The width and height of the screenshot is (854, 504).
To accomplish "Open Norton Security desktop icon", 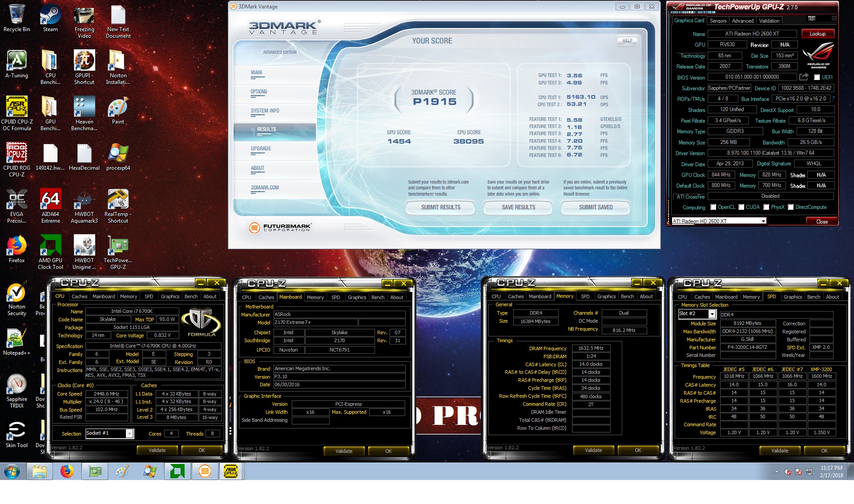I will pos(16,298).
